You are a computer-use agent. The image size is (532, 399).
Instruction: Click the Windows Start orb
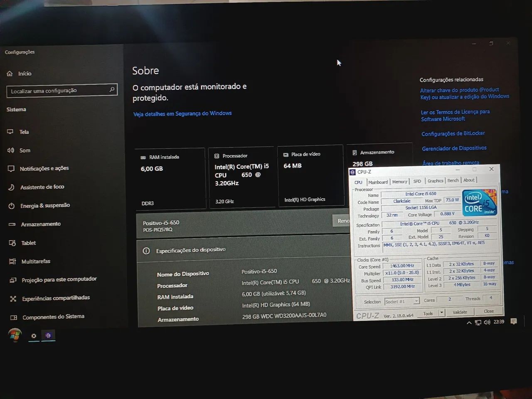15,335
